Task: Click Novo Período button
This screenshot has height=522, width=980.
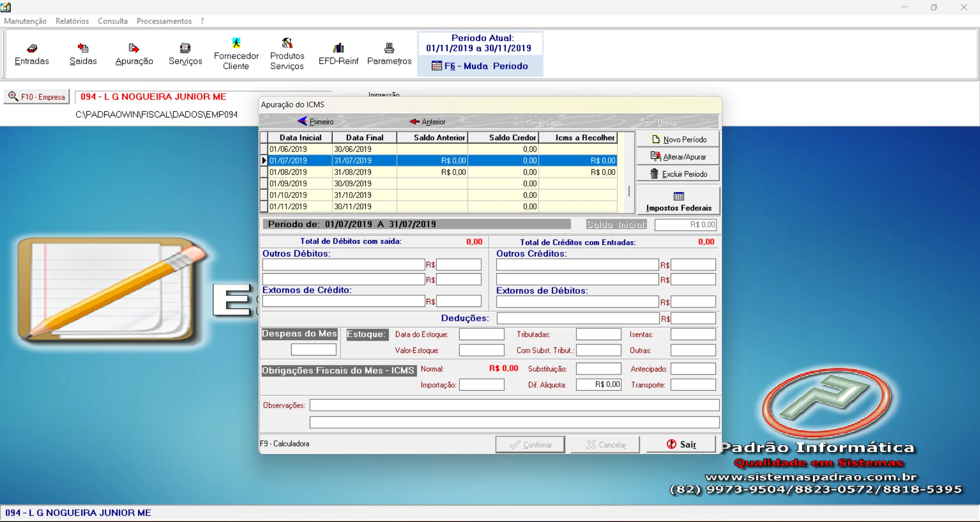Action: coord(678,139)
